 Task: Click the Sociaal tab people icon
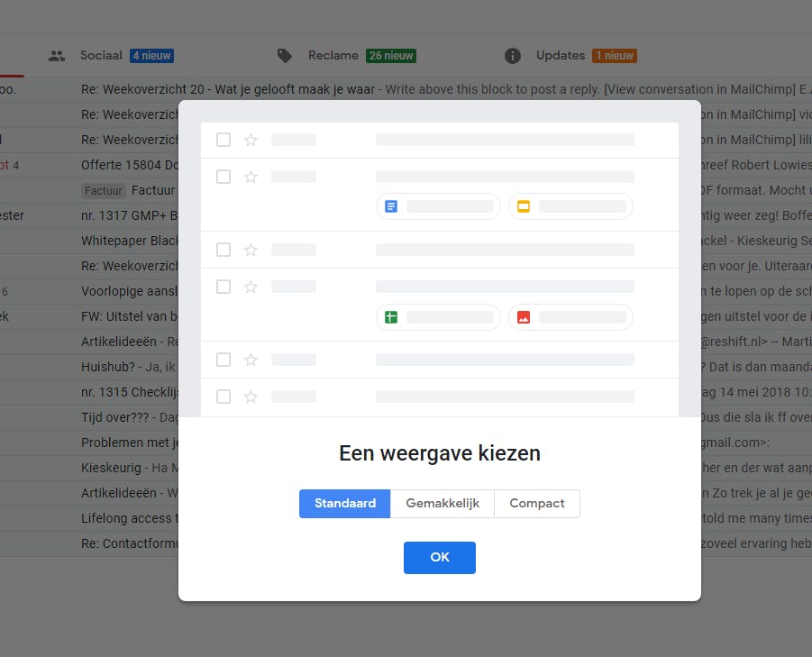coord(56,55)
